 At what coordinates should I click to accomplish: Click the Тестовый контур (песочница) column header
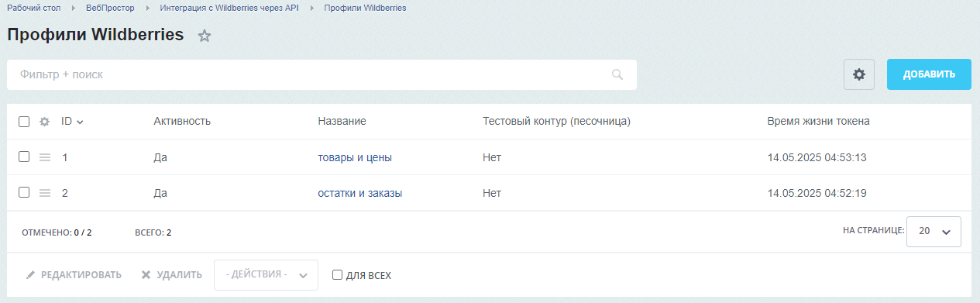(x=556, y=121)
